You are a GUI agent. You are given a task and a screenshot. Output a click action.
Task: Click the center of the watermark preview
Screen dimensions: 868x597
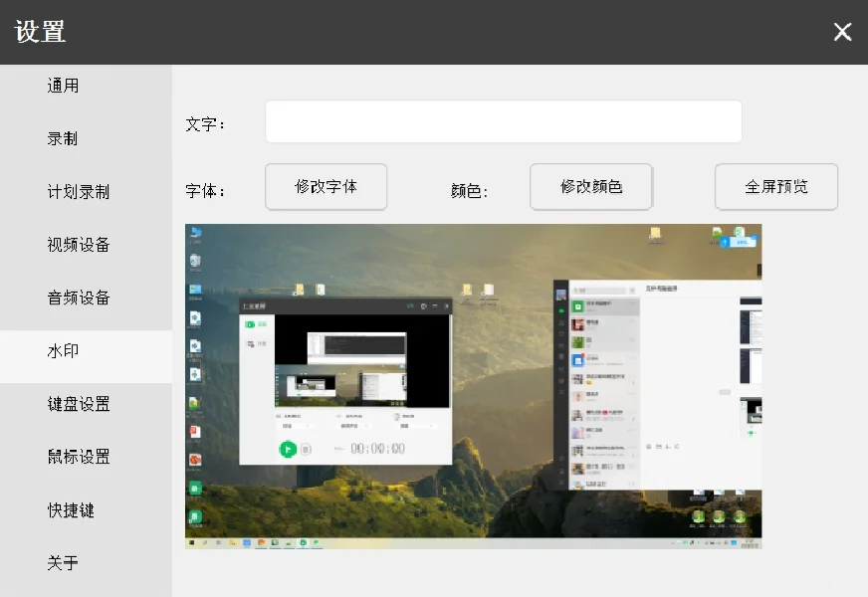coord(473,385)
